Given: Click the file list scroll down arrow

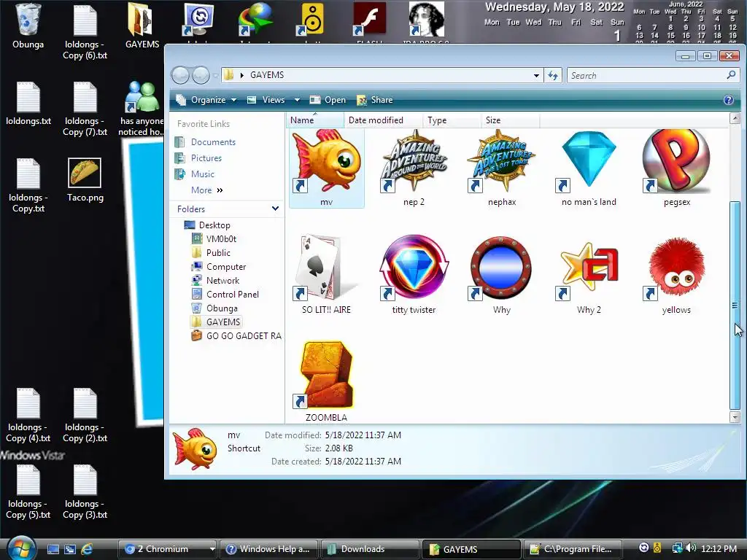Looking at the screenshot, I should (735, 417).
